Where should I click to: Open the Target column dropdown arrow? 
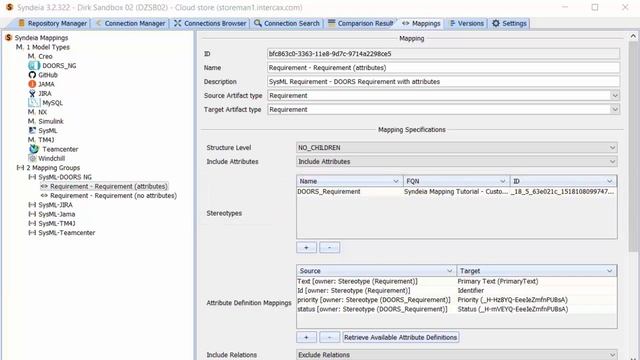pyautogui.click(x=610, y=271)
